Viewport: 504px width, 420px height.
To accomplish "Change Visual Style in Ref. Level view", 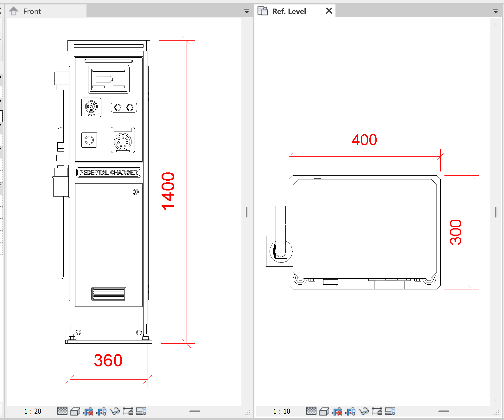I will (324, 411).
